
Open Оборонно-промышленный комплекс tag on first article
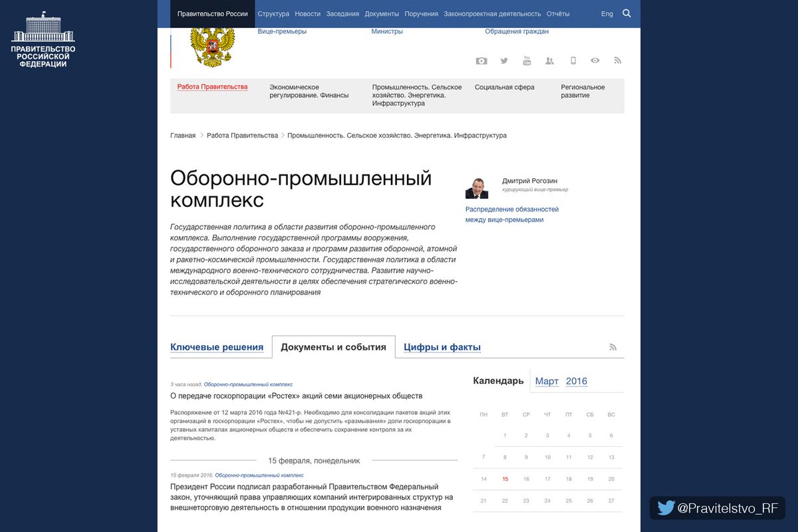click(248, 384)
